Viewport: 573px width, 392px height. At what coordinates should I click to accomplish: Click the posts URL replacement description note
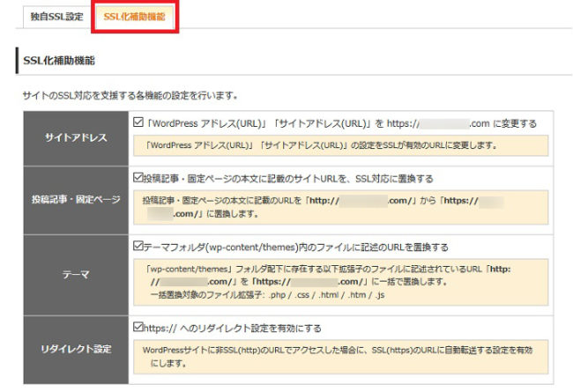pyautogui.click(x=340, y=207)
